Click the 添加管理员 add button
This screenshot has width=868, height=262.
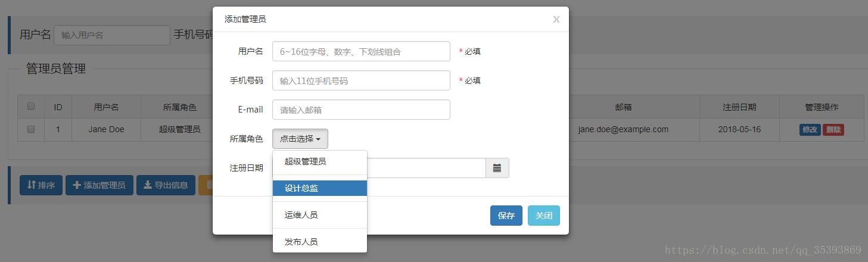pyautogui.click(x=99, y=185)
